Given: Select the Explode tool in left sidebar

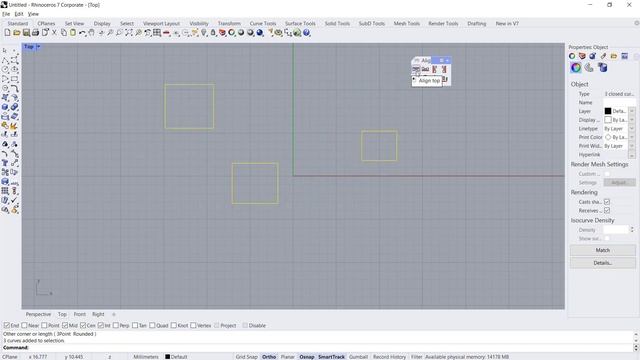Looking at the screenshot, I should (14, 126).
